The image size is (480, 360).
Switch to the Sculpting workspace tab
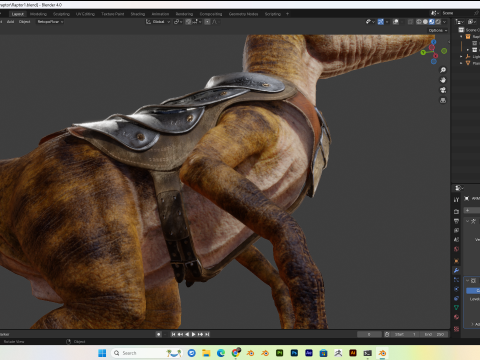click(61, 14)
